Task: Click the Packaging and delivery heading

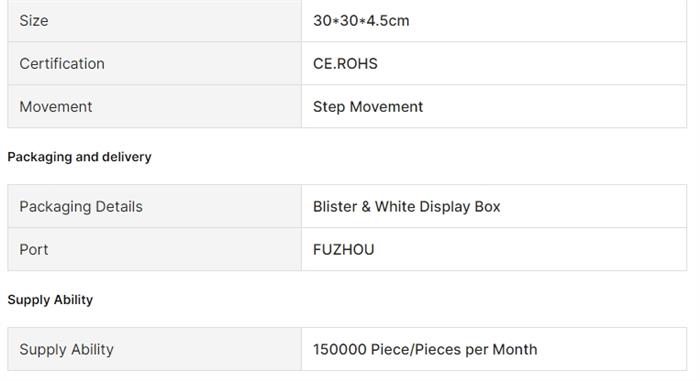Action: 79,157
